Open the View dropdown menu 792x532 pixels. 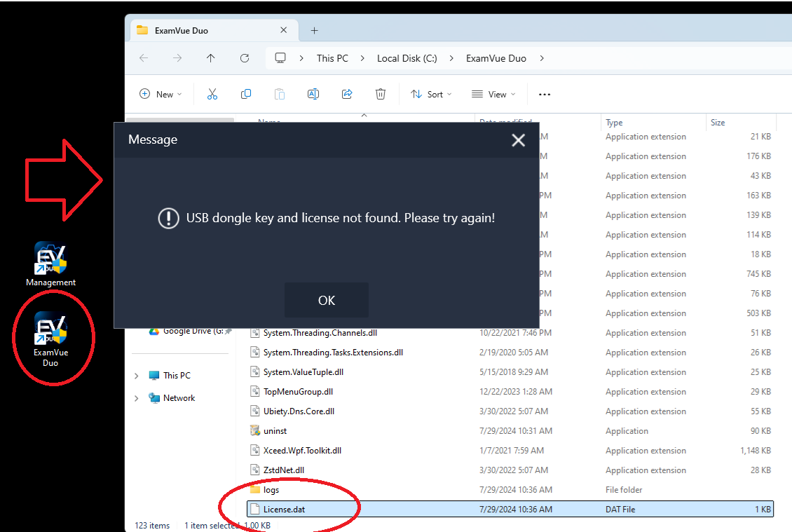tap(493, 94)
